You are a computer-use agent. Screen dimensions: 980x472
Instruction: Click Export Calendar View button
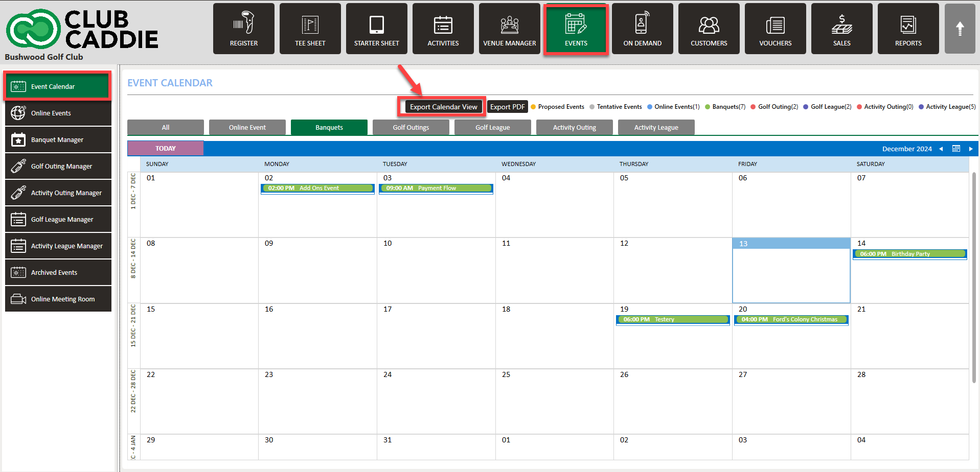coord(443,107)
